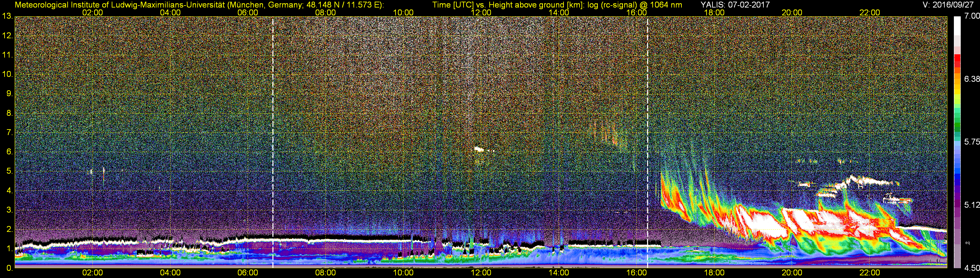Click the 14:00 label on bottom time axis
The height and width of the screenshot is (278, 980).
click(559, 273)
